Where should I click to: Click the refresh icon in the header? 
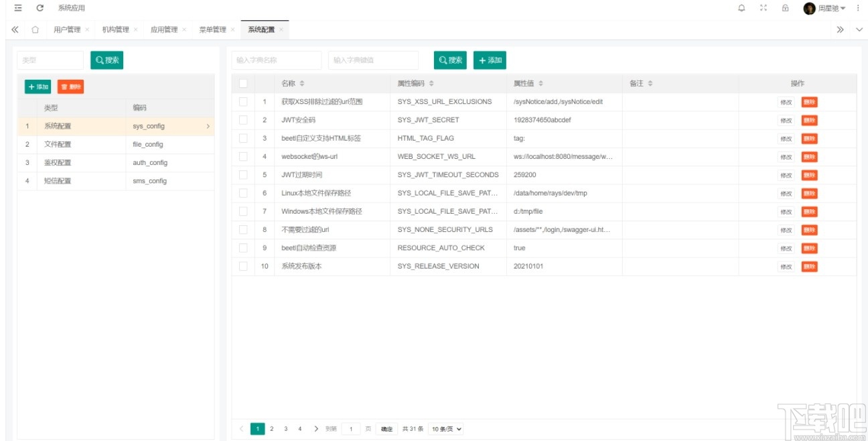tap(42, 7)
